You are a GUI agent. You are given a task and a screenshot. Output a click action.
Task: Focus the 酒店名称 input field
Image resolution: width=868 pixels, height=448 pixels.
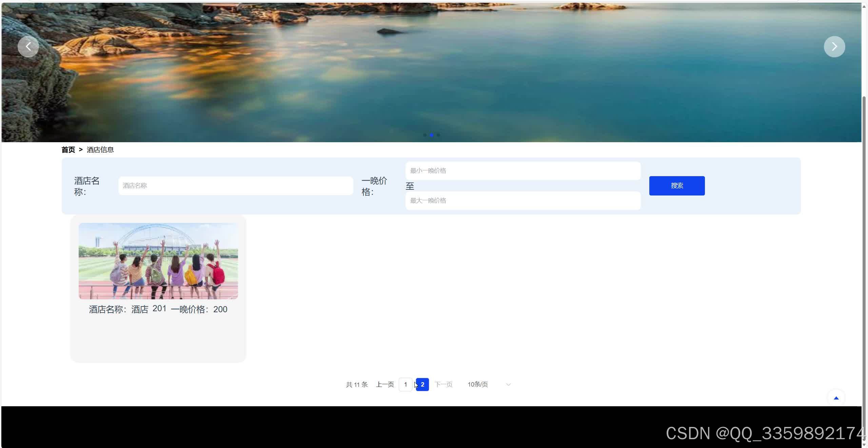pyautogui.click(x=236, y=186)
